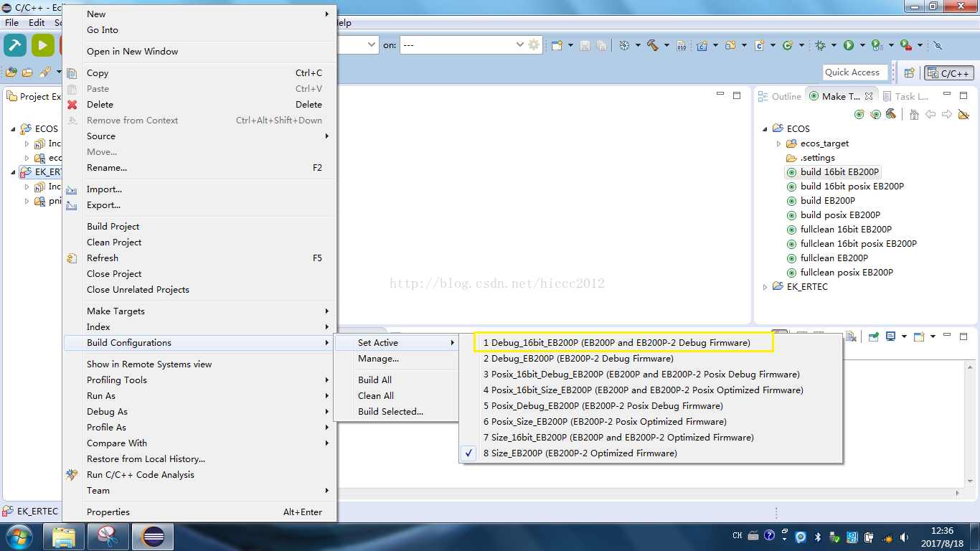Open Windows Explorer from the taskbar
This screenshot has height=551, width=980.
pyautogui.click(x=65, y=536)
